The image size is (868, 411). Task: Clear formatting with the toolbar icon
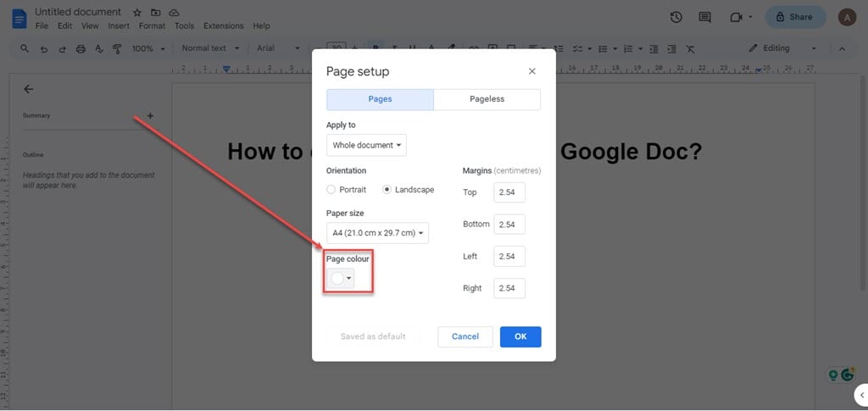point(690,48)
